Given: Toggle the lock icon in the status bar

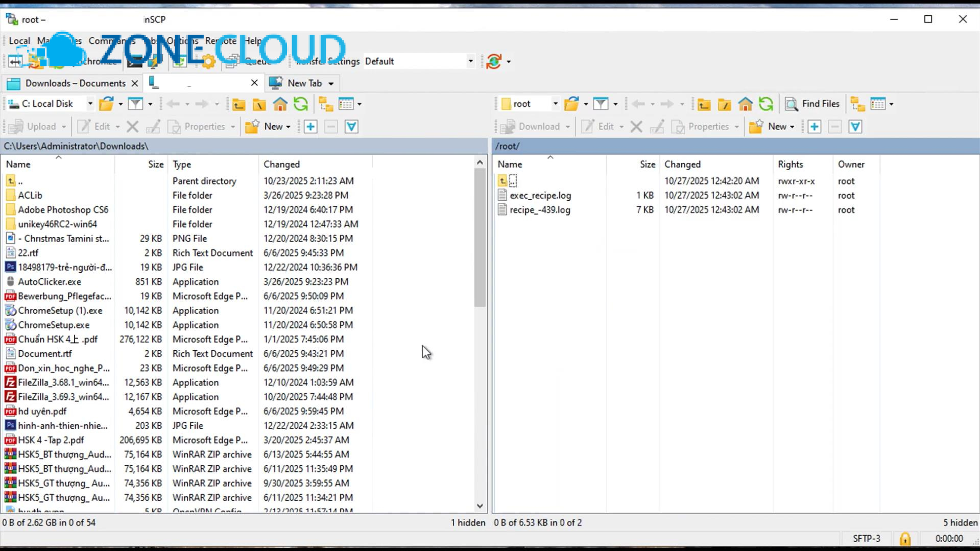Looking at the screenshot, I should pos(904,538).
